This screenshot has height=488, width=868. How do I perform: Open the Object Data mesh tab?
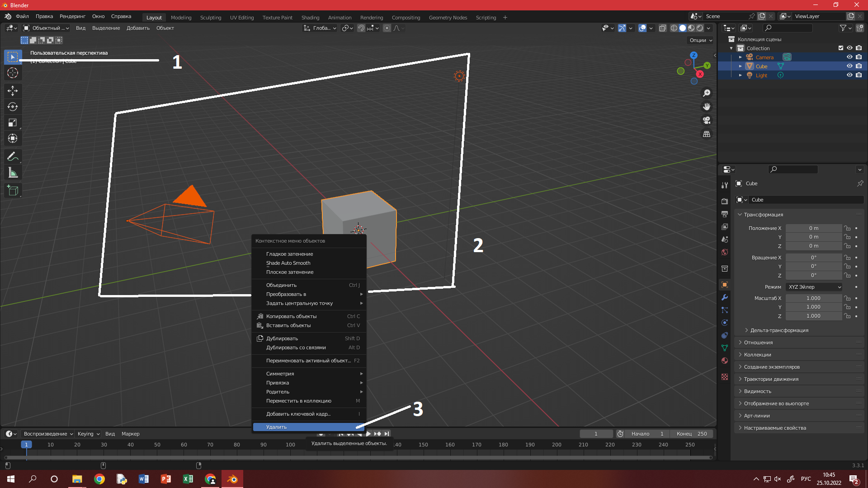click(x=725, y=348)
